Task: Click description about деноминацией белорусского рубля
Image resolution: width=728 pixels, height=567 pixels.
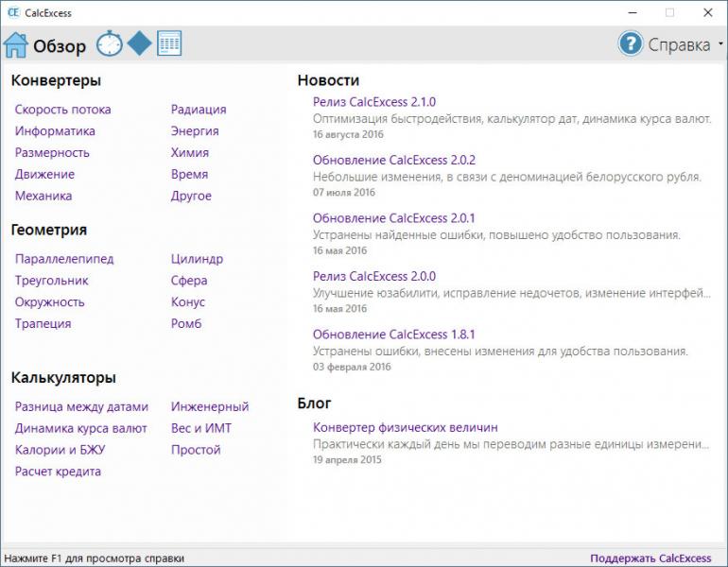Action: tap(507, 177)
